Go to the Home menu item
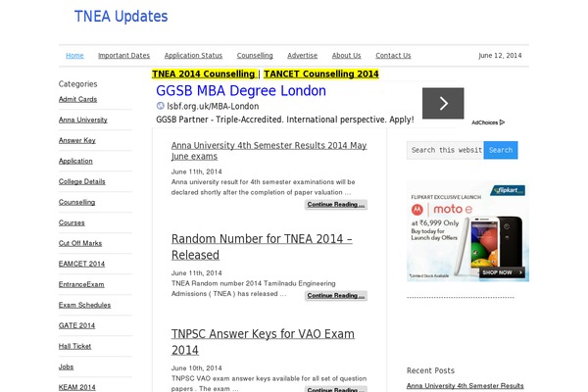588x392 pixels. click(x=74, y=56)
